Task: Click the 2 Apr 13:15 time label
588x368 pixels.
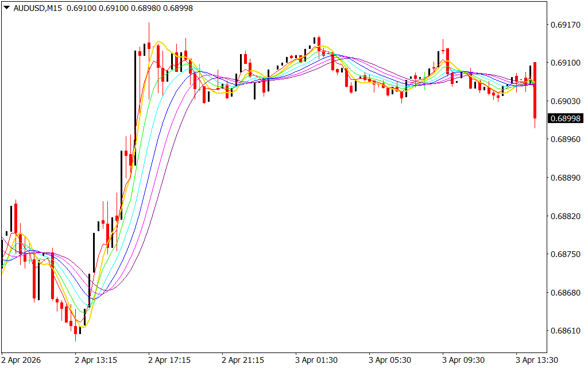Action: click(96, 360)
